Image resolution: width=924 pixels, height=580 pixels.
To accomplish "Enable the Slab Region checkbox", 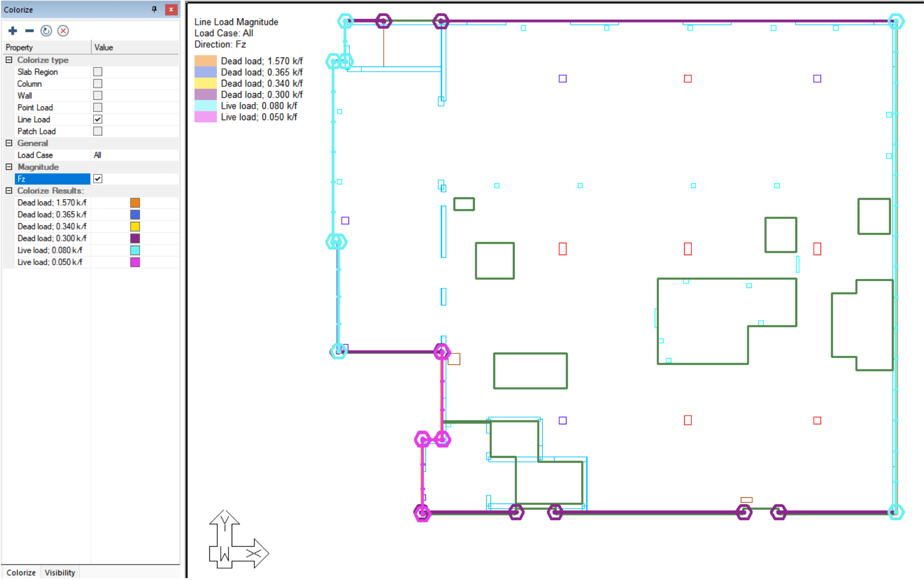I will click(x=98, y=72).
